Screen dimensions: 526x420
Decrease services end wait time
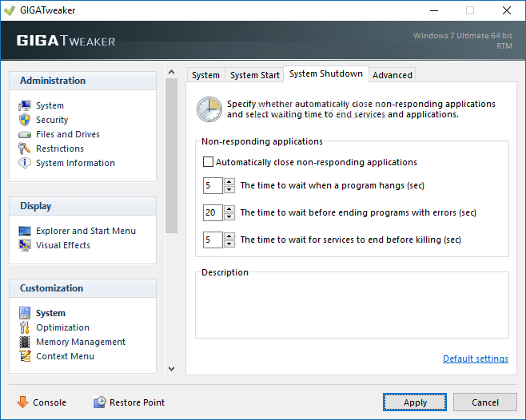click(229, 244)
